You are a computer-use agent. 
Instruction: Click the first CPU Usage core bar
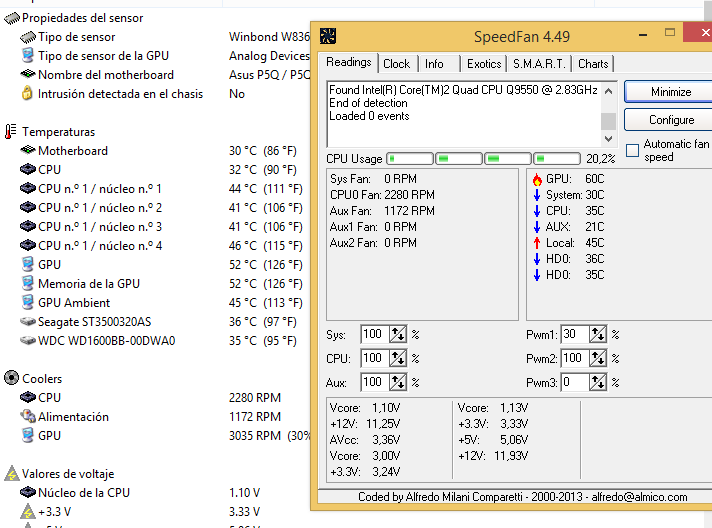410,159
